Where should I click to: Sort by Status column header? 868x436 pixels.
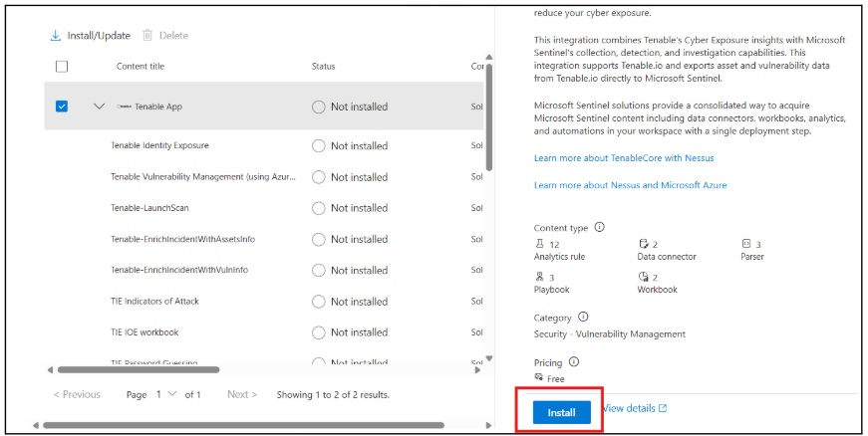326,67
